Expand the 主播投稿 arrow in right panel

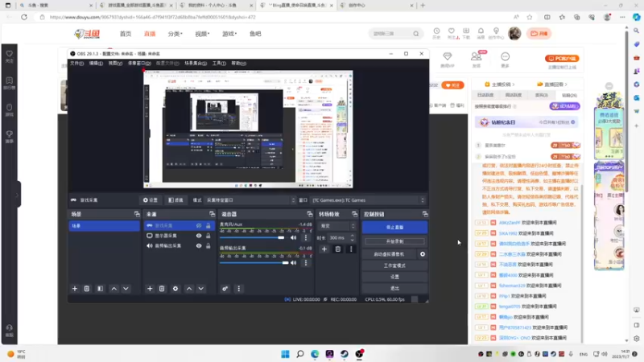pos(514,84)
